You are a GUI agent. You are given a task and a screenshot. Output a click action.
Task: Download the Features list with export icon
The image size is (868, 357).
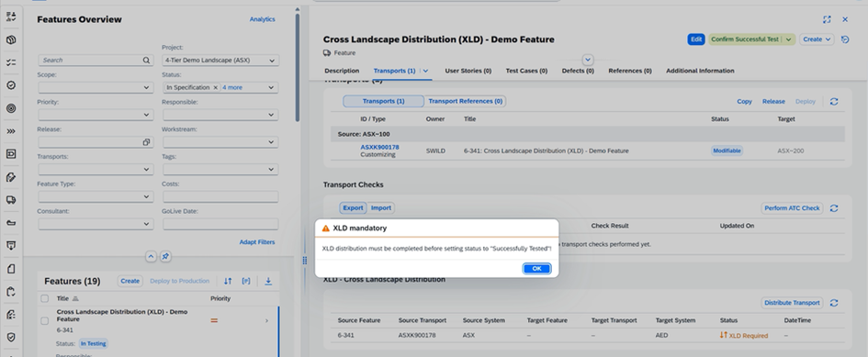(268, 281)
